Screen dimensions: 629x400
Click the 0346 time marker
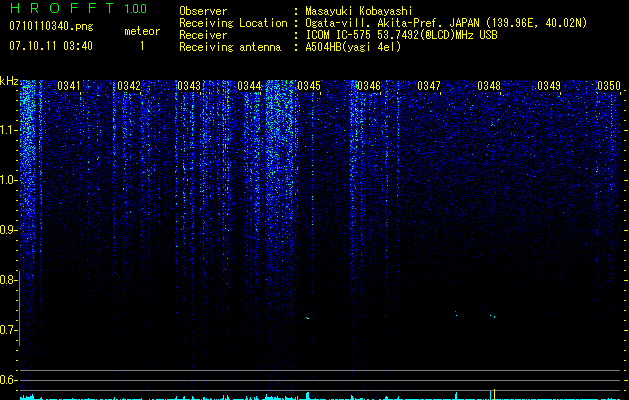[x=369, y=86]
